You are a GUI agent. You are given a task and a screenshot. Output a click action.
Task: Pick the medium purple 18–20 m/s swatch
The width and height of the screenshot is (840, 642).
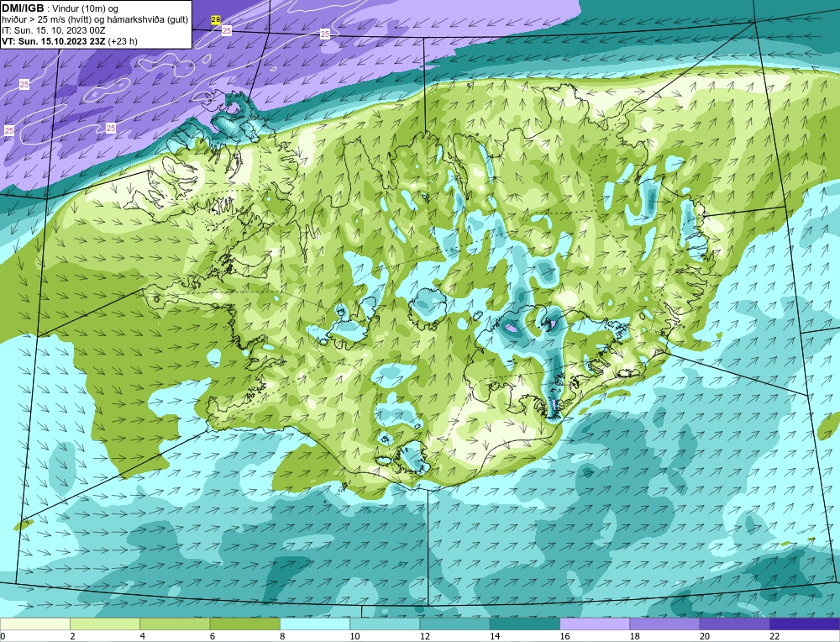[664, 624]
